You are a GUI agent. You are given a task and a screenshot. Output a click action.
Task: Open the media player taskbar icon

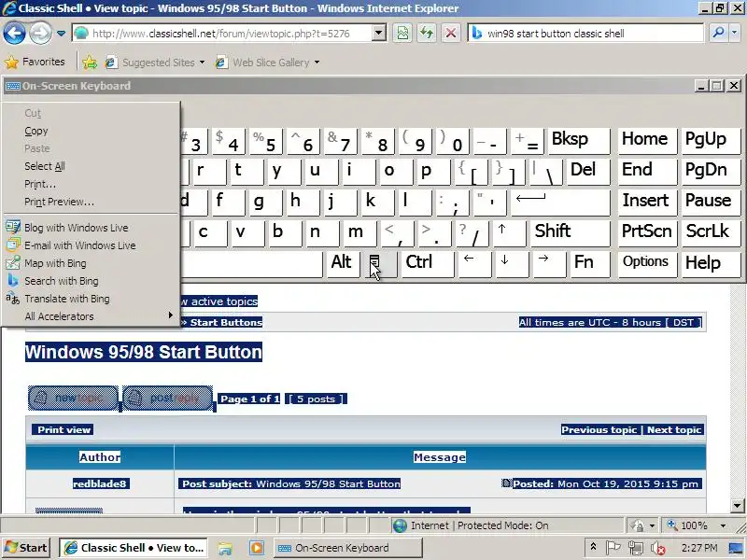(x=256, y=548)
